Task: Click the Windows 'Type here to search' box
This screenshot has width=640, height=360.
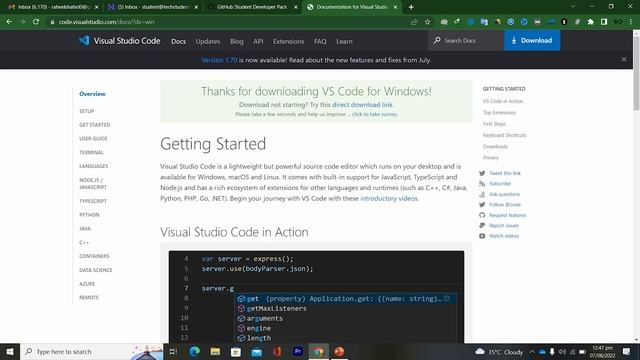Action: pos(92,351)
